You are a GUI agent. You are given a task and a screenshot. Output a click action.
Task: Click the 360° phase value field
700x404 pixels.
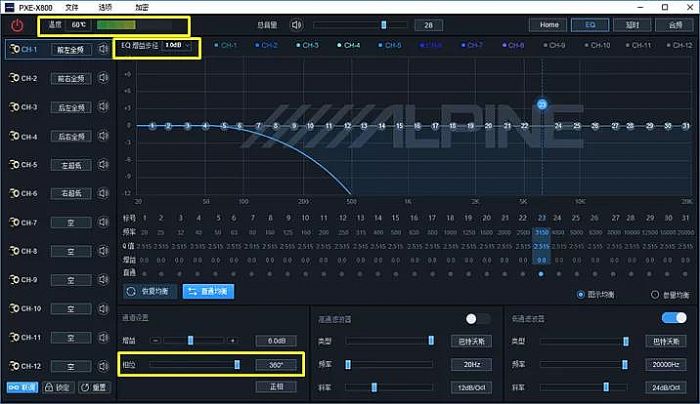pyautogui.click(x=276, y=365)
